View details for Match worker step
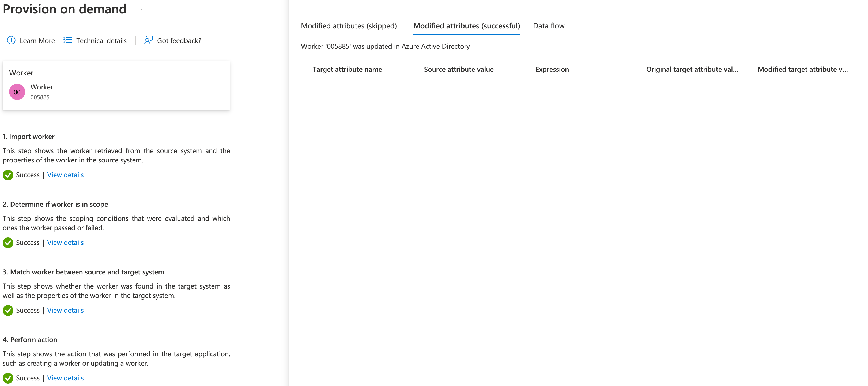 click(64, 309)
